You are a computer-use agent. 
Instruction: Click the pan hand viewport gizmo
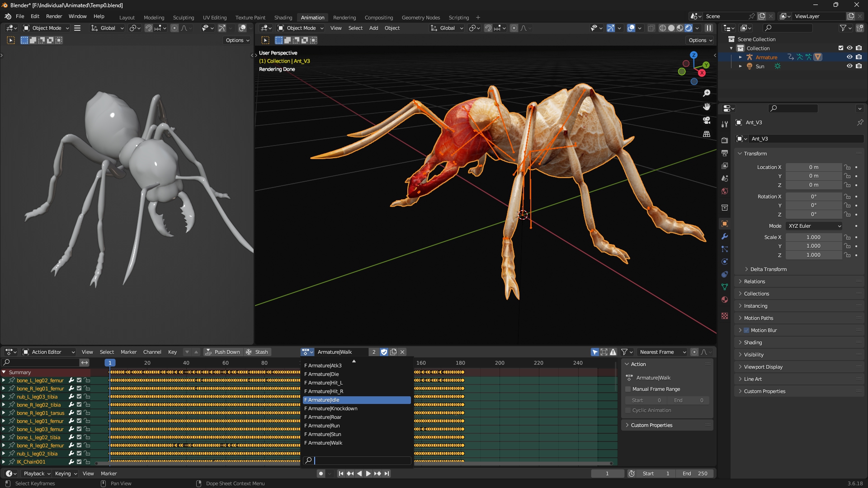tap(707, 107)
